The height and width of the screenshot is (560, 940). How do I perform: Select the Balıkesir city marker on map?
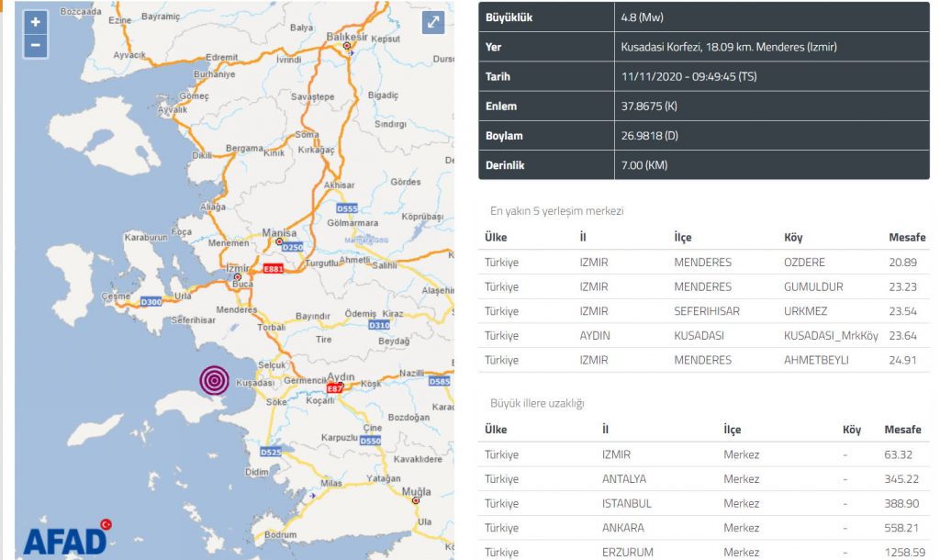(x=346, y=45)
